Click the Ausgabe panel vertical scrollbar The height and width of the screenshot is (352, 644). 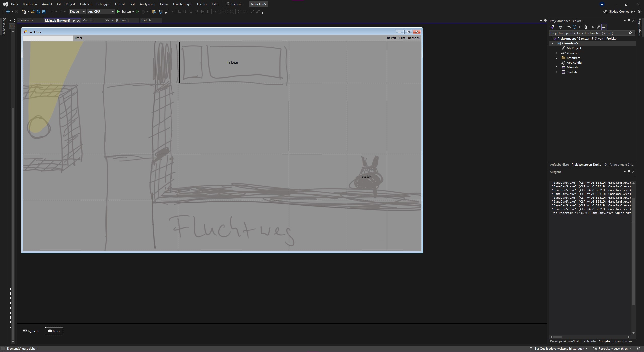pyautogui.click(x=633, y=251)
